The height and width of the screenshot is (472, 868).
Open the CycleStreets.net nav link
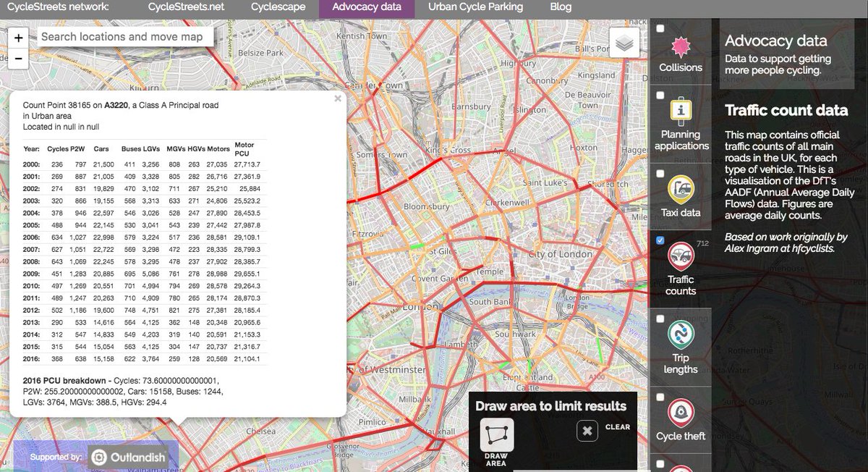coord(186,7)
